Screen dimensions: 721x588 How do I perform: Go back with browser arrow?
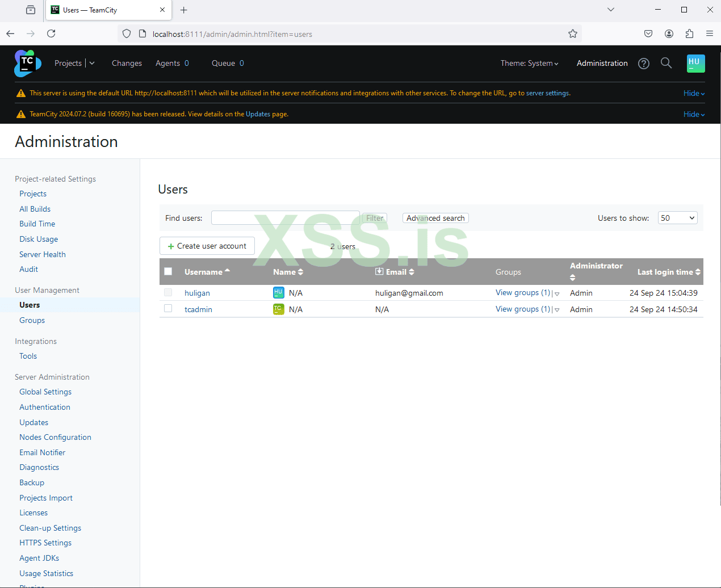[x=10, y=34]
